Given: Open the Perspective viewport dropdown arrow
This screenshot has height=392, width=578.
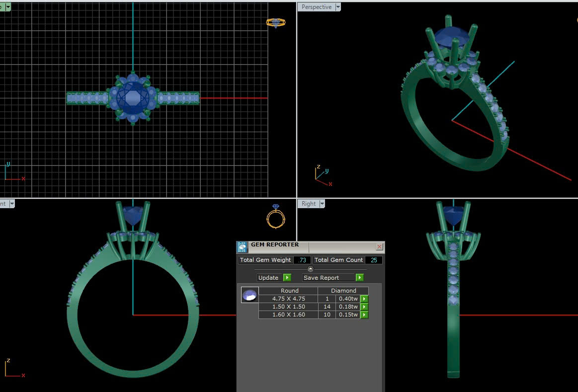Looking at the screenshot, I should tap(338, 7).
